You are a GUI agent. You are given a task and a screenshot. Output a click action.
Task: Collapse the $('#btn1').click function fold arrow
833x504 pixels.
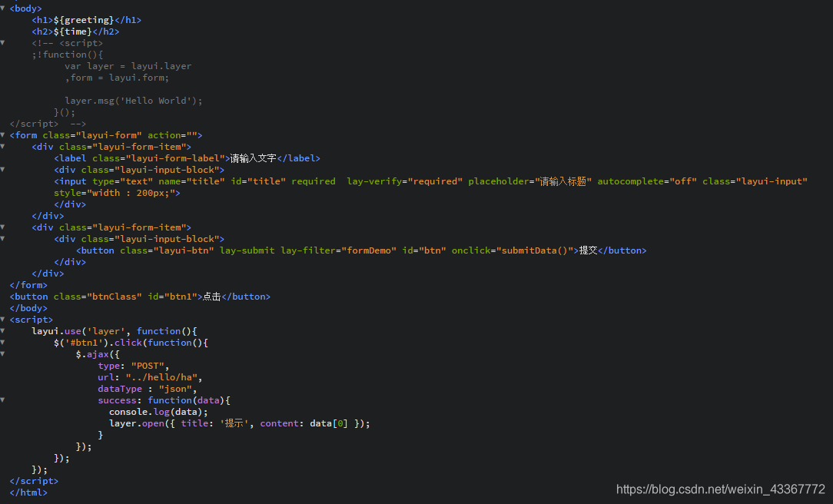tap(2, 343)
